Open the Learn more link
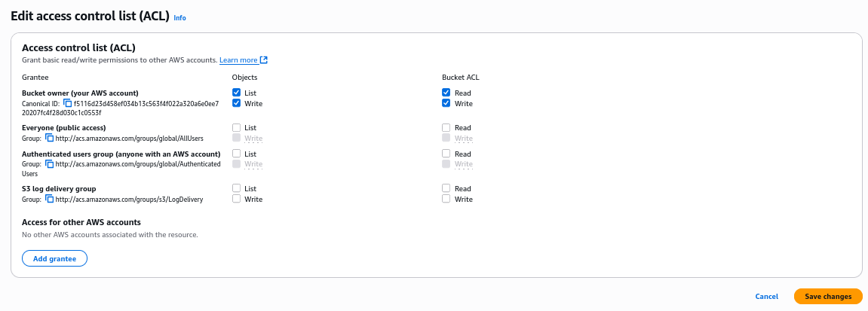 (x=238, y=59)
